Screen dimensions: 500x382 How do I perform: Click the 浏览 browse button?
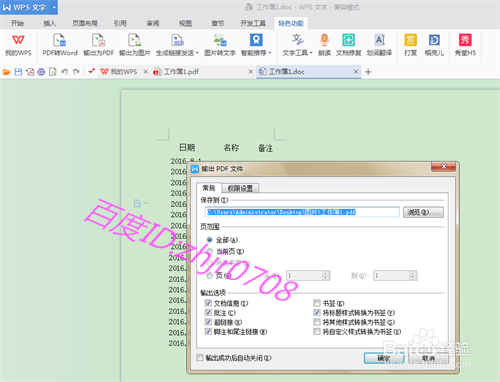[x=423, y=212]
